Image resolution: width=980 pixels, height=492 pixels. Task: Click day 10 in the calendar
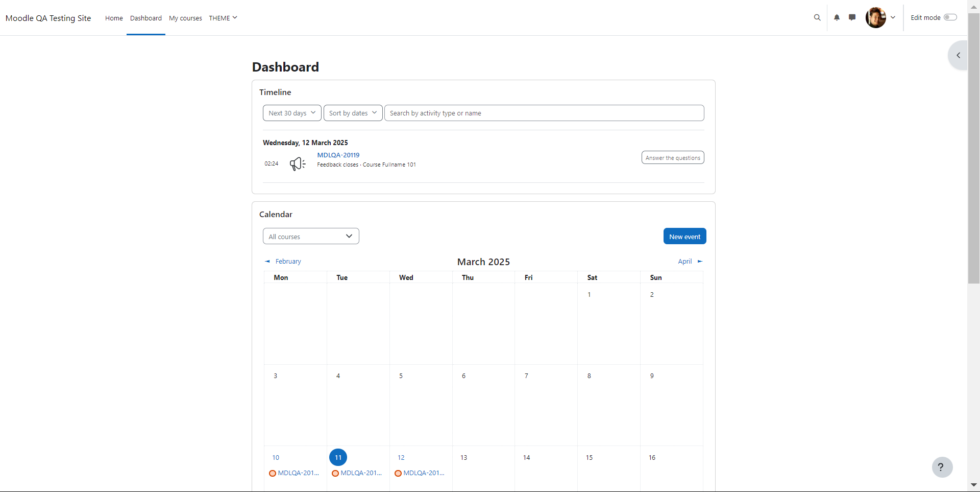276,457
